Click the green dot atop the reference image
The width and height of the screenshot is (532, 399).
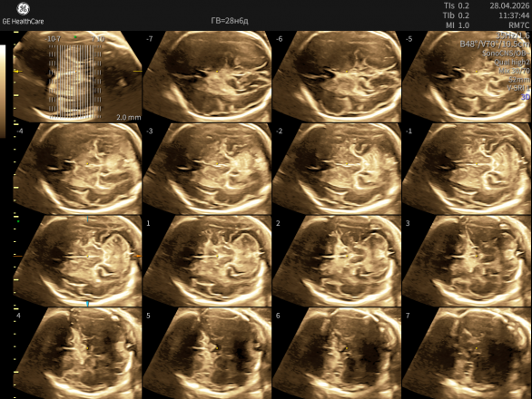point(75,36)
